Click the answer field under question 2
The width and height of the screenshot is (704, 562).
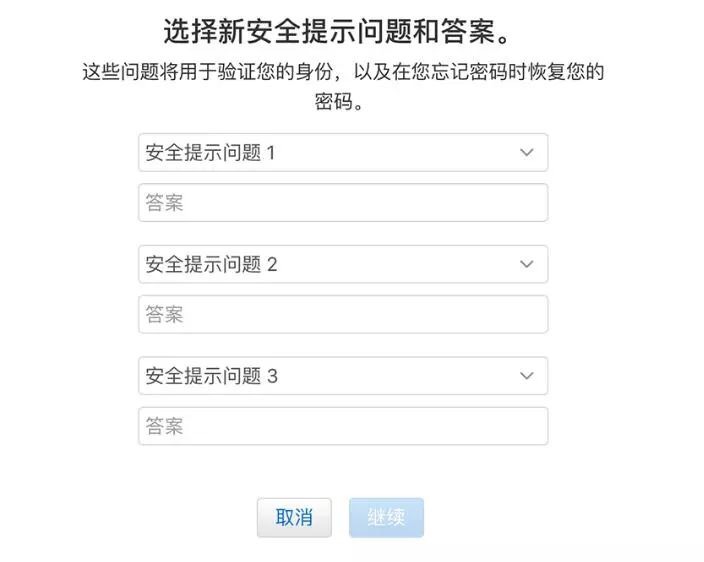point(342,315)
